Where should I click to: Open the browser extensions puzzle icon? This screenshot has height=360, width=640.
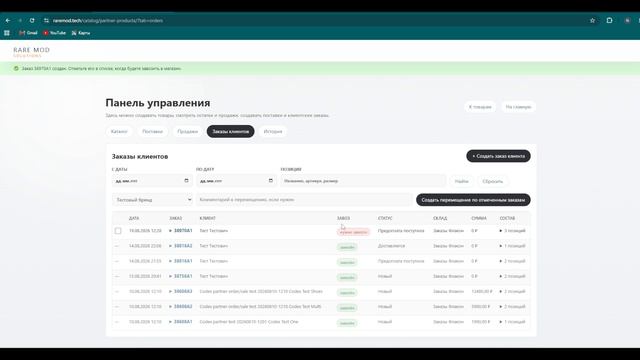(x=609, y=20)
